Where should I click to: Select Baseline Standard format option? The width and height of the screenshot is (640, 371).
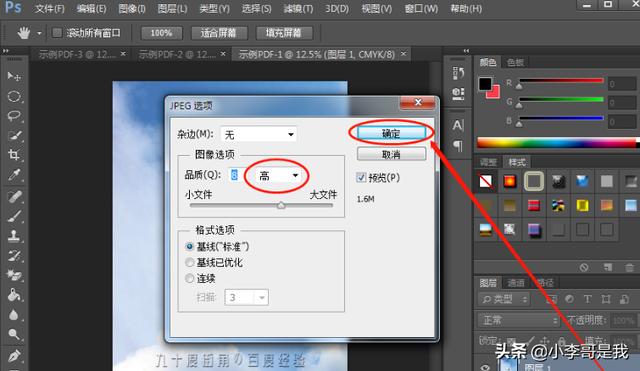point(189,247)
